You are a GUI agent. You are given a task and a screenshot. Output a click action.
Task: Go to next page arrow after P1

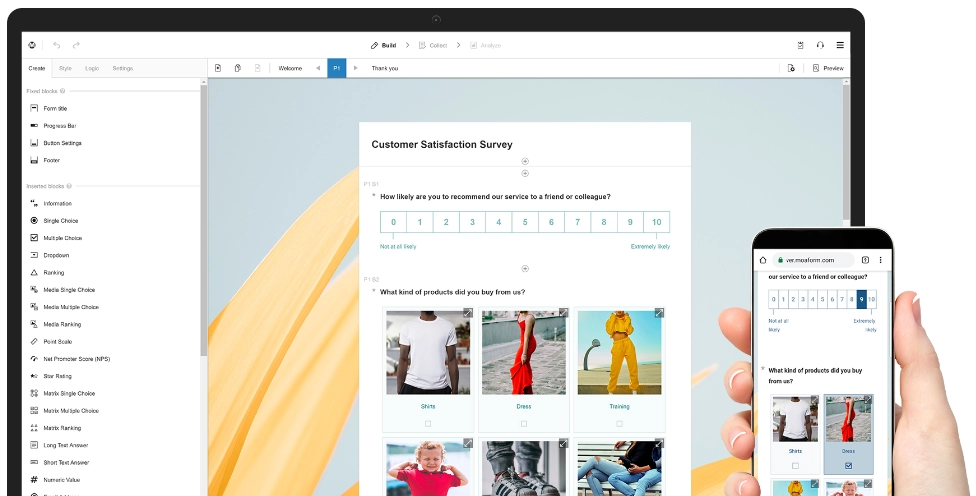(x=355, y=68)
